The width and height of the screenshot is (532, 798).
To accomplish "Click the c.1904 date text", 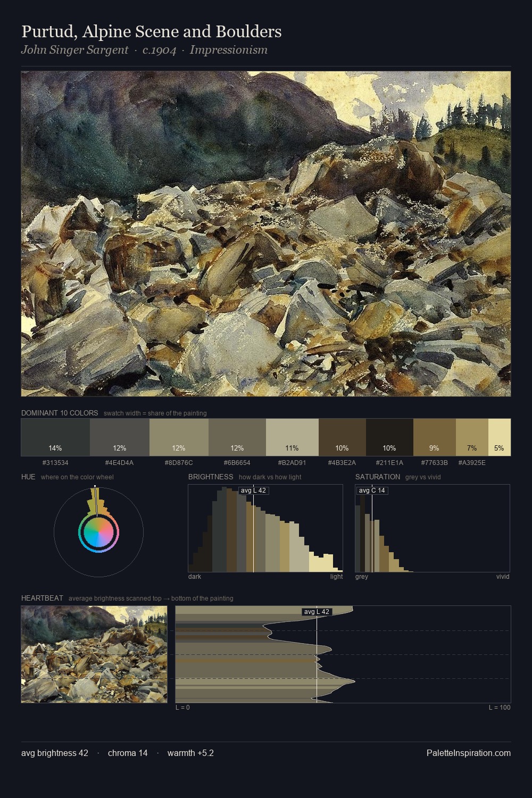I will tap(159, 50).
